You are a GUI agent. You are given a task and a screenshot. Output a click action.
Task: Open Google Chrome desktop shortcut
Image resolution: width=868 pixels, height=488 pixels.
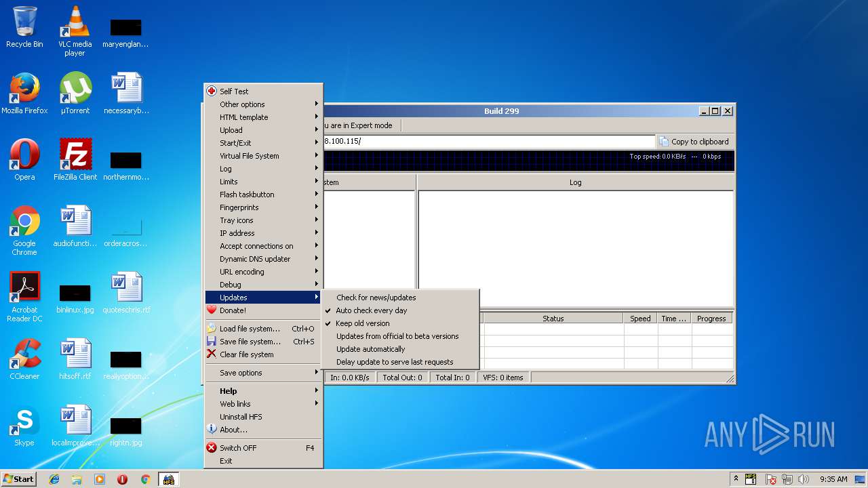tap(24, 230)
